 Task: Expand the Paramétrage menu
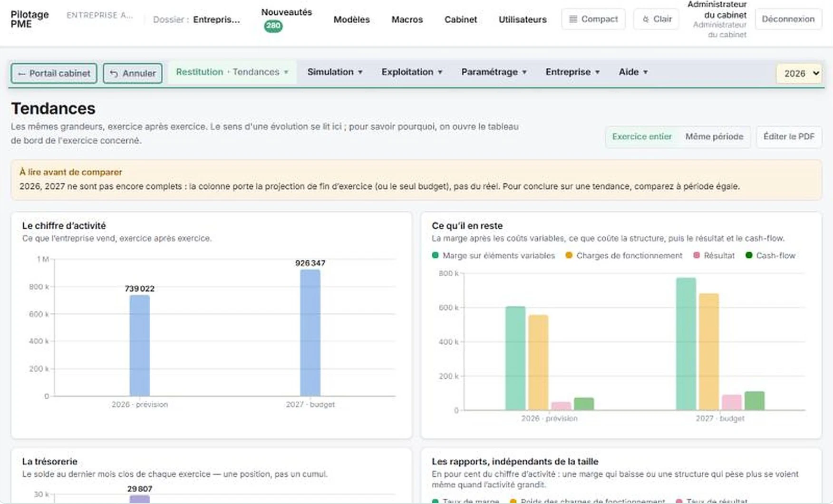coord(494,72)
